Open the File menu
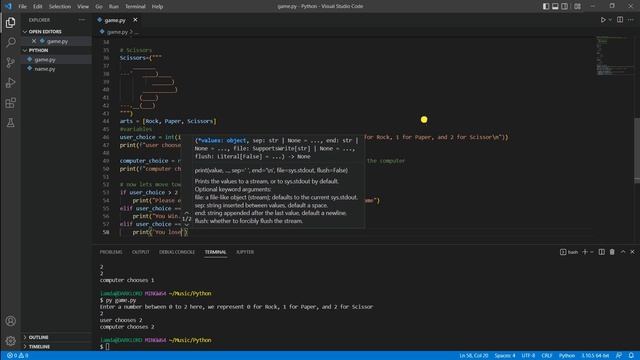This screenshot has width=640, height=360. (x=22, y=6)
